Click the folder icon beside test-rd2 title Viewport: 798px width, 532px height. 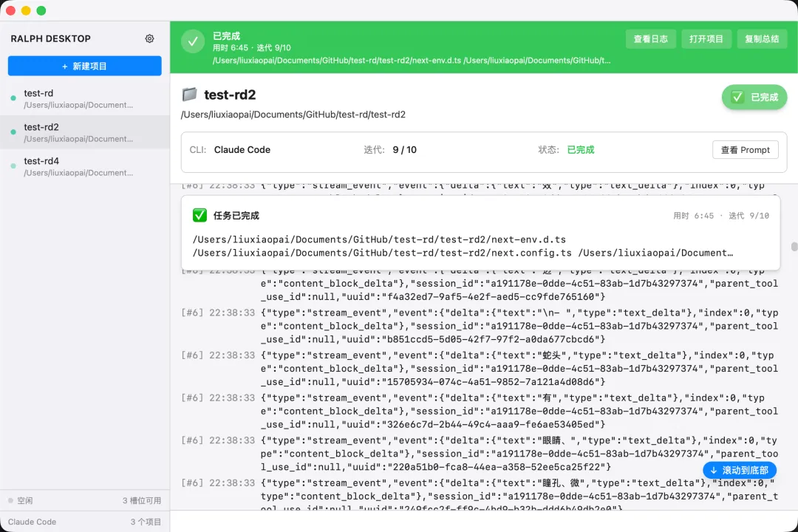(190, 95)
